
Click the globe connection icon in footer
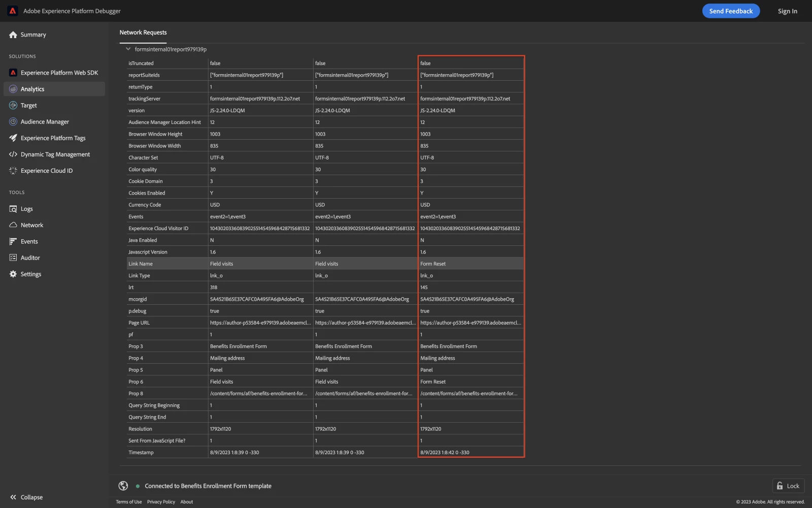(123, 486)
